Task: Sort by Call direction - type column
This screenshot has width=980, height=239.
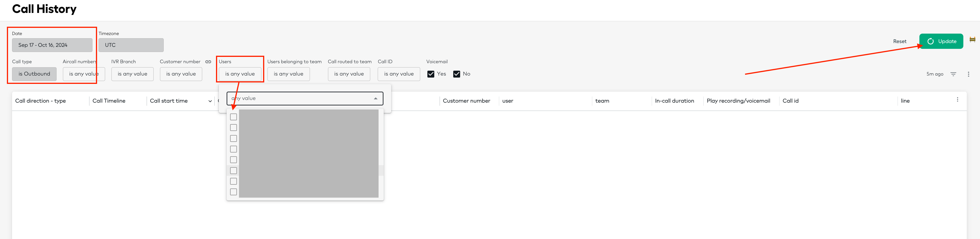Action: [x=40, y=101]
